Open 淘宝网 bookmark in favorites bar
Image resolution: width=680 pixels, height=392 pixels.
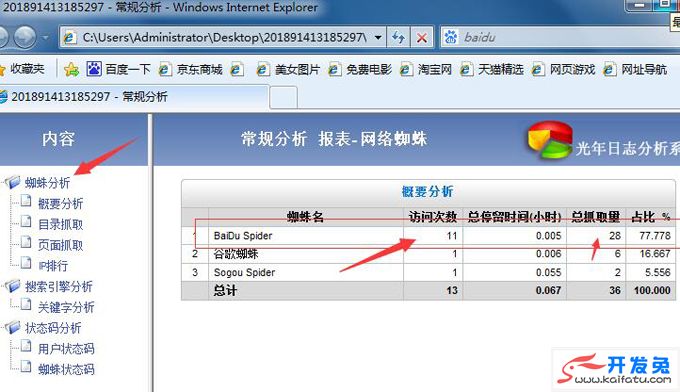(426, 69)
